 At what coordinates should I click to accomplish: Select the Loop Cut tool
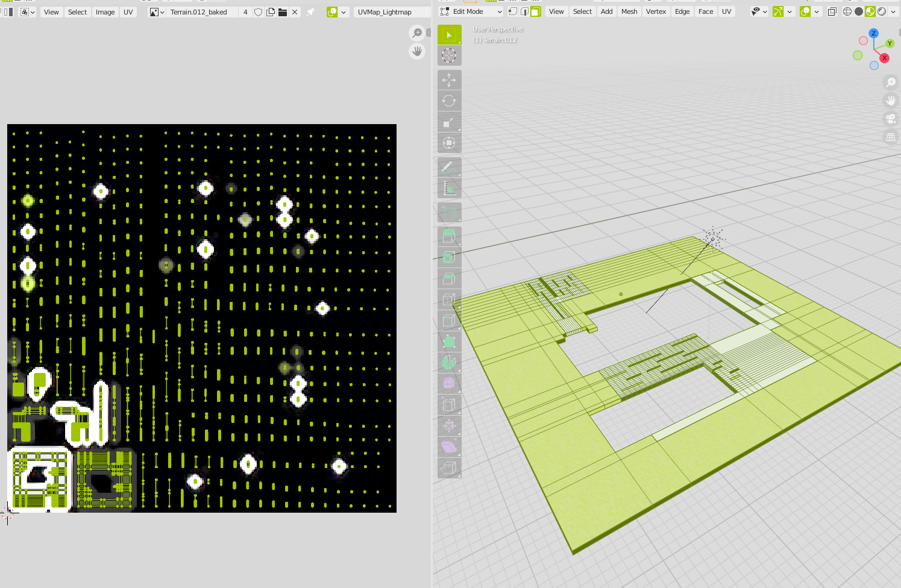(449, 299)
